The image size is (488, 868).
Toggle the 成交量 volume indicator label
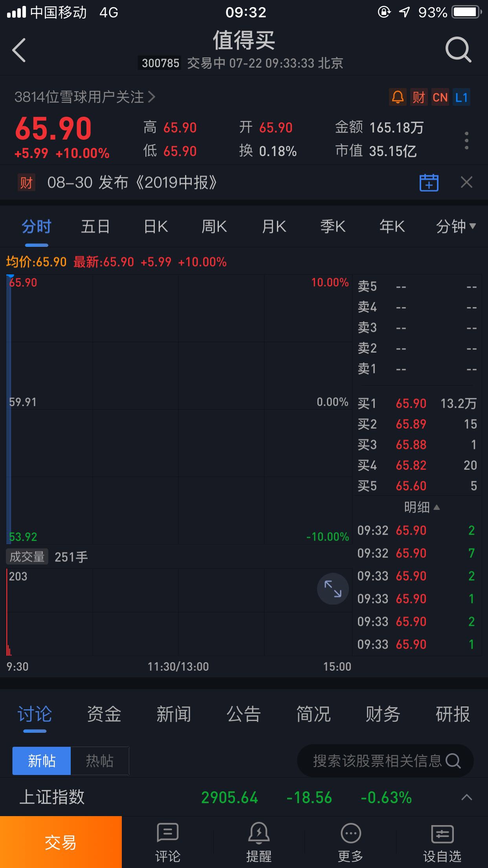pyautogui.click(x=27, y=557)
